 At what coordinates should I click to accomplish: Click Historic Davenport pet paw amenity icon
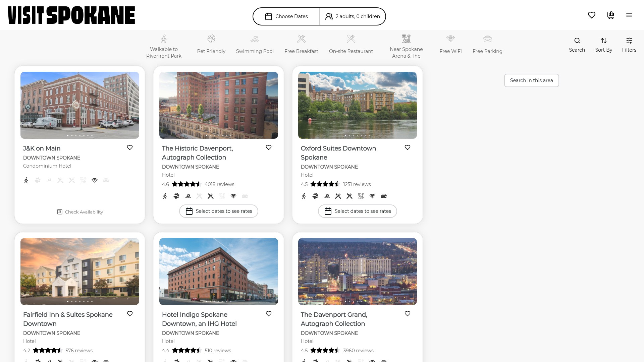click(x=176, y=196)
